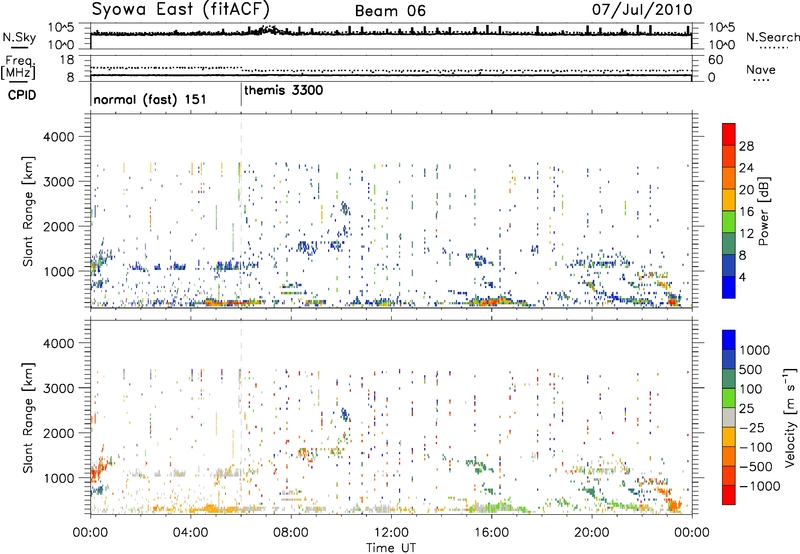
Task: Click the '18' frequency axis value
Action: (67, 60)
